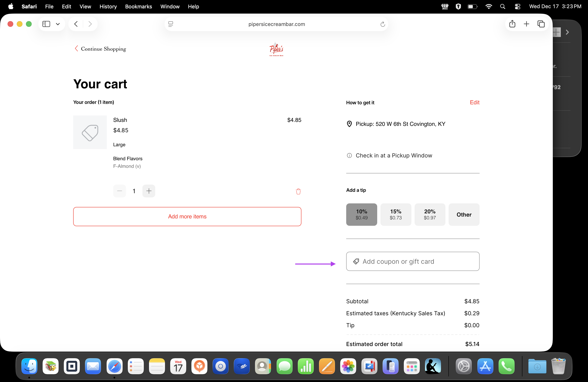
Task: Toggle the Safari sidebar icon
Action: 46,24
